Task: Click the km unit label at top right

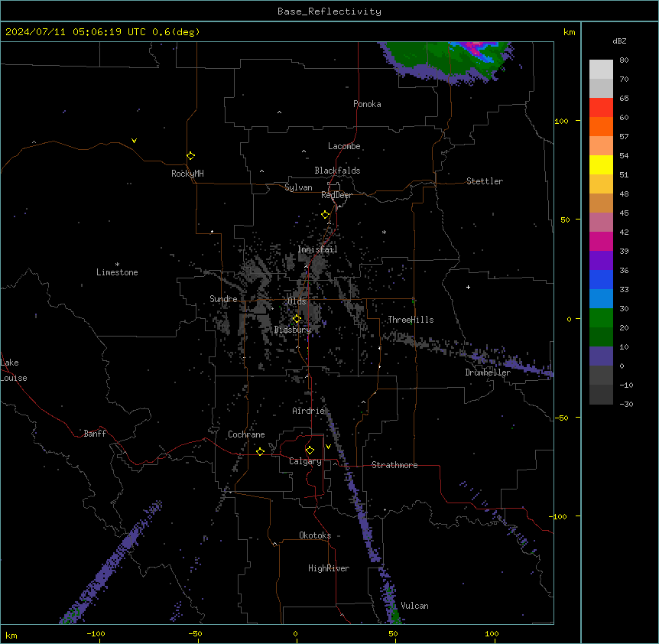Action: pyautogui.click(x=569, y=32)
